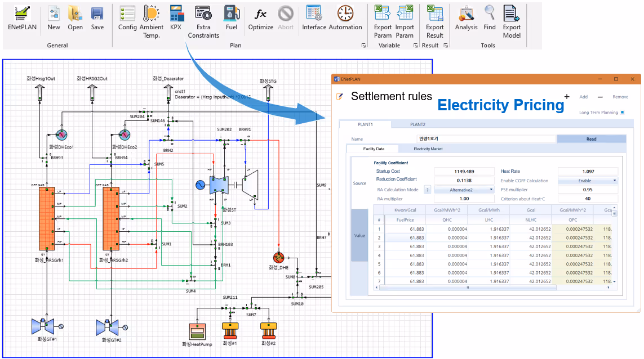Select the 화성DHEco1 block

[61, 134]
